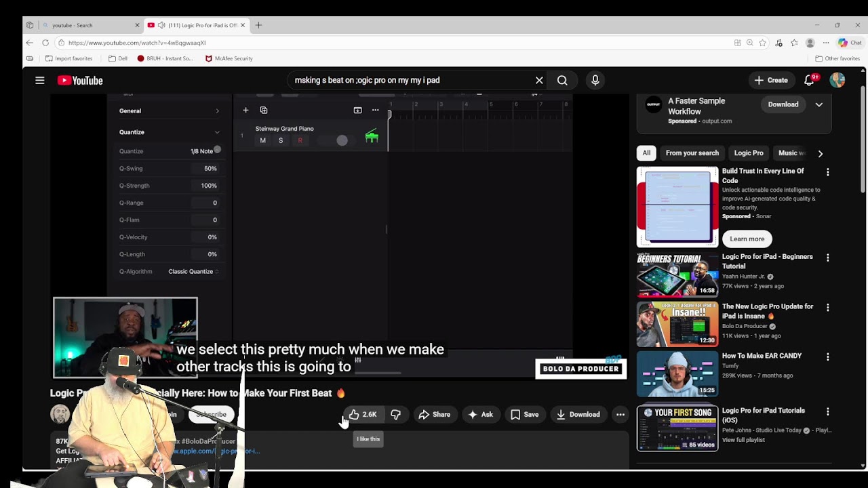Open more options for EAR CANDY video
Viewport: 868px width, 488px height.
click(827, 357)
